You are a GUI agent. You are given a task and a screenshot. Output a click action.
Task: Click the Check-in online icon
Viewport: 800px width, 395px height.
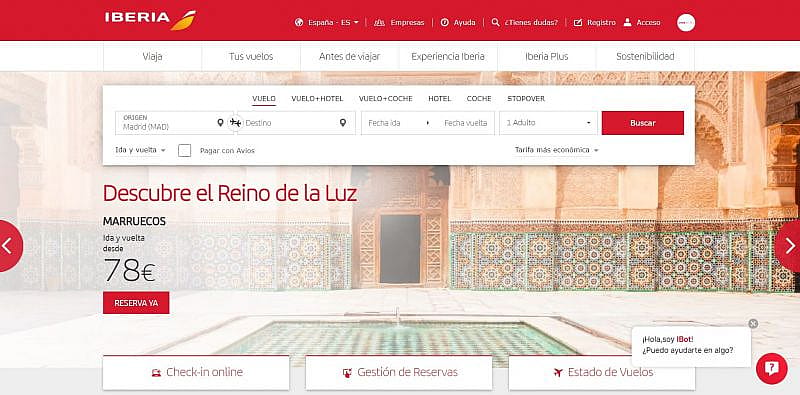(x=156, y=373)
